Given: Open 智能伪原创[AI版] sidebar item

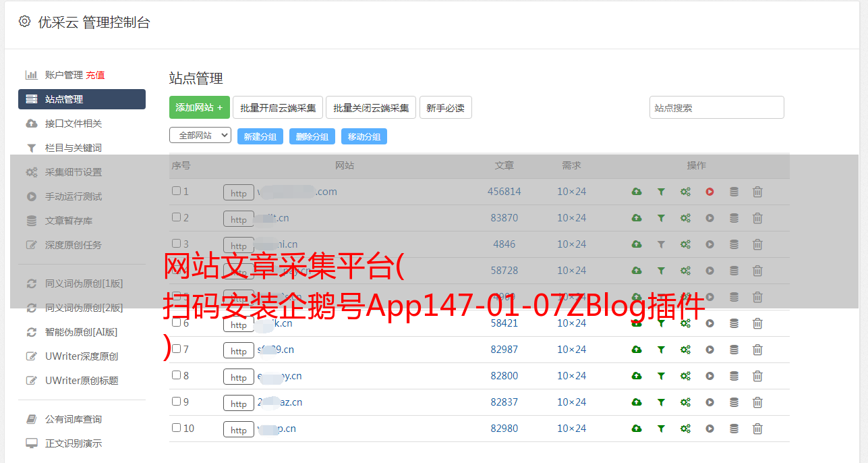Looking at the screenshot, I should pos(82,332).
